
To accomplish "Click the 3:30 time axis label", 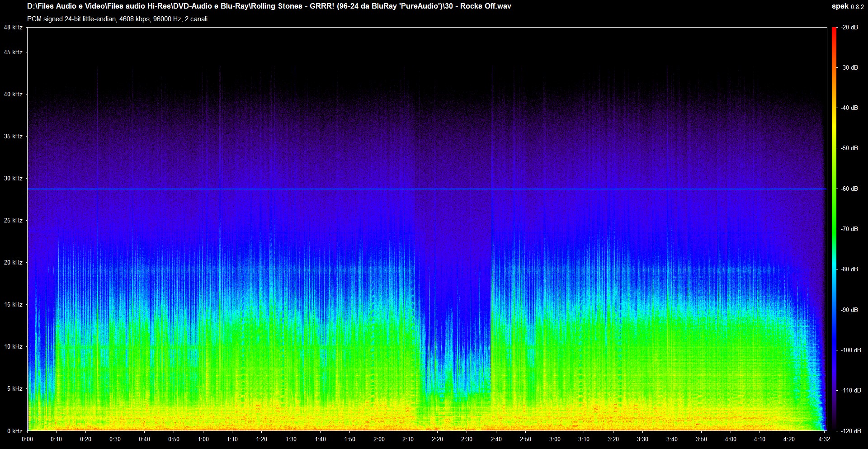I will tap(642, 440).
